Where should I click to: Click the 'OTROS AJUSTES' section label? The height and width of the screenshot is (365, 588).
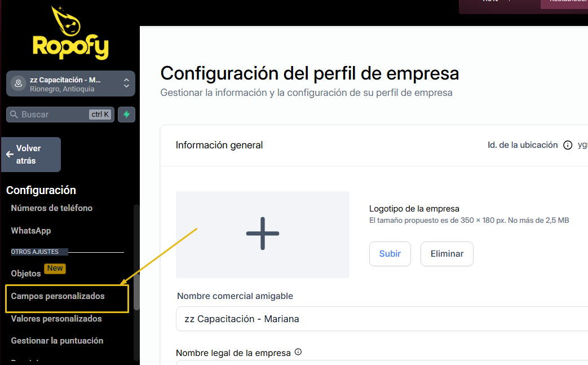click(35, 252)
